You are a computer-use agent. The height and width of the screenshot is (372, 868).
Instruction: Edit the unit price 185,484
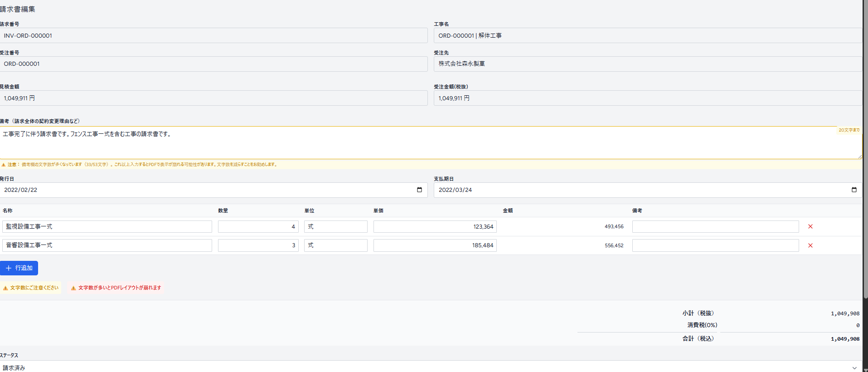pos(435,245)
